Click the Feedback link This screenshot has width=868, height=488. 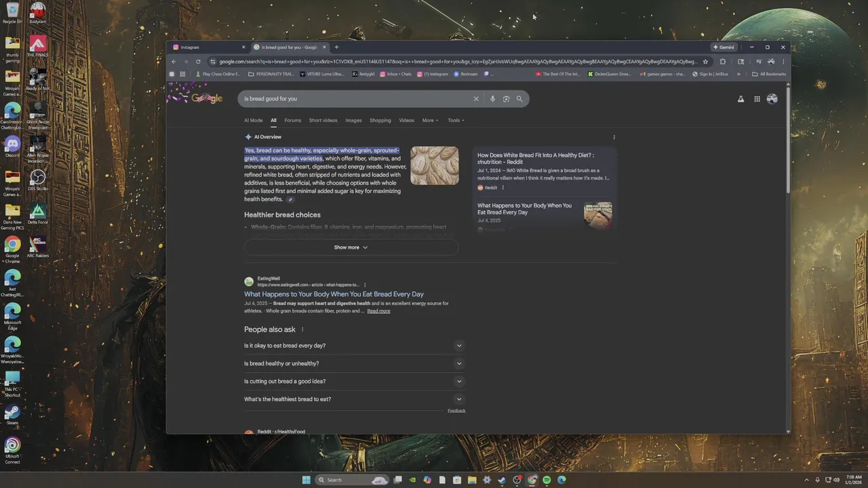pos(456,411)
